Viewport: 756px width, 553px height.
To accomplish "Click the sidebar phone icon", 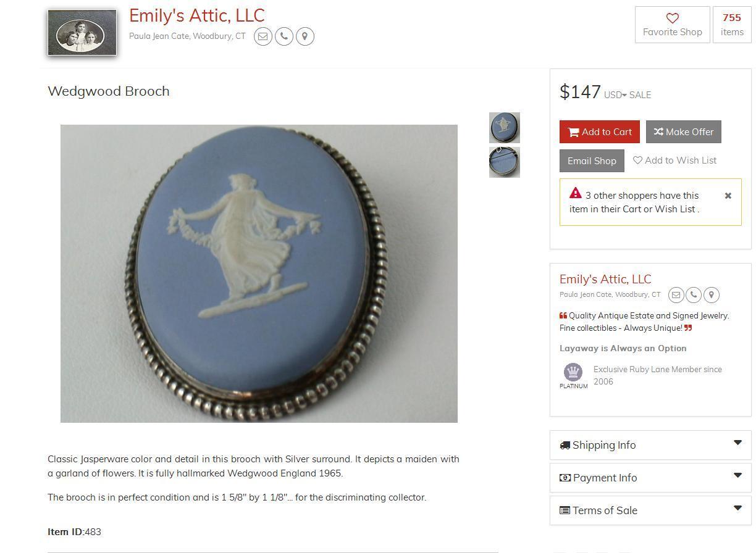I will click(694, 295).
